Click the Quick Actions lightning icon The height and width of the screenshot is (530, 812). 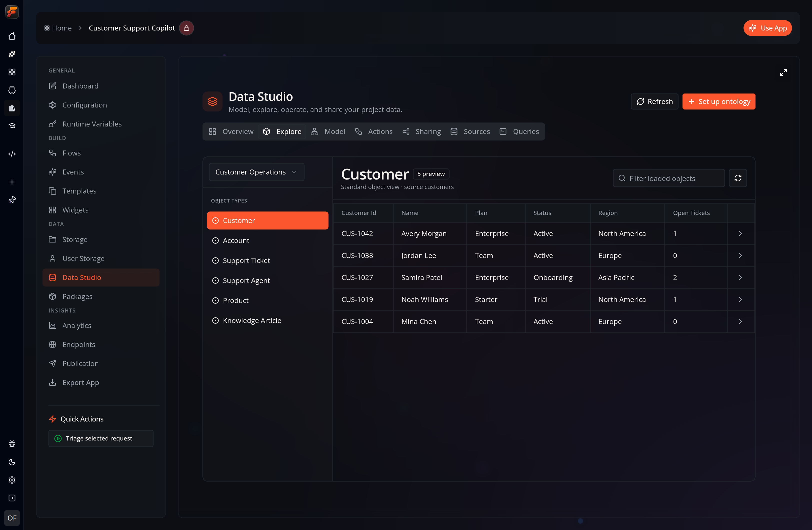[x=52, y=419]
